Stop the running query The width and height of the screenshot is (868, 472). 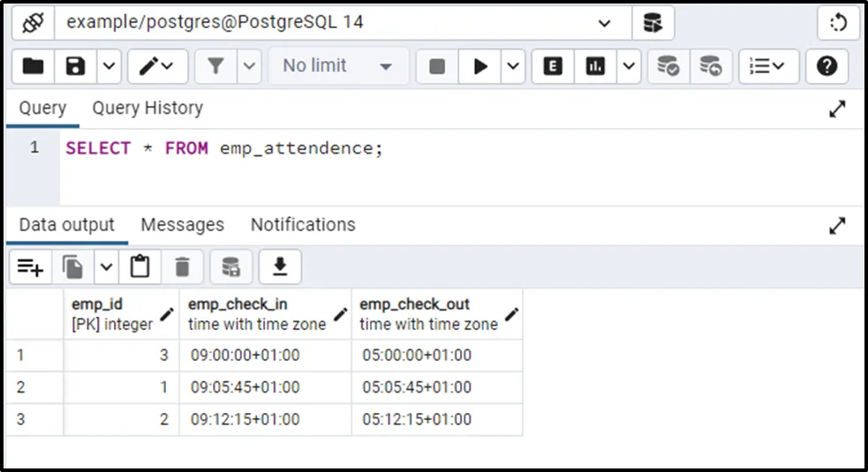[436, 66]
